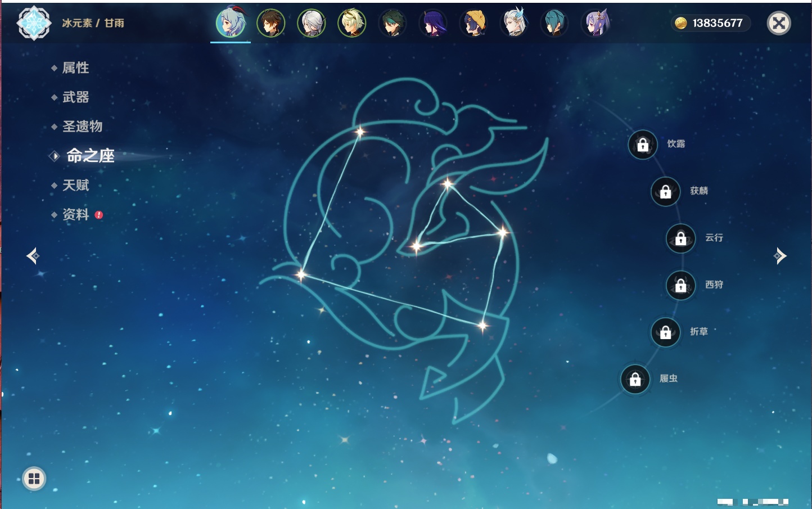Open the 属性 attributes menu
The height and width of the screenshot is (509, 812).
pos(75,68)
